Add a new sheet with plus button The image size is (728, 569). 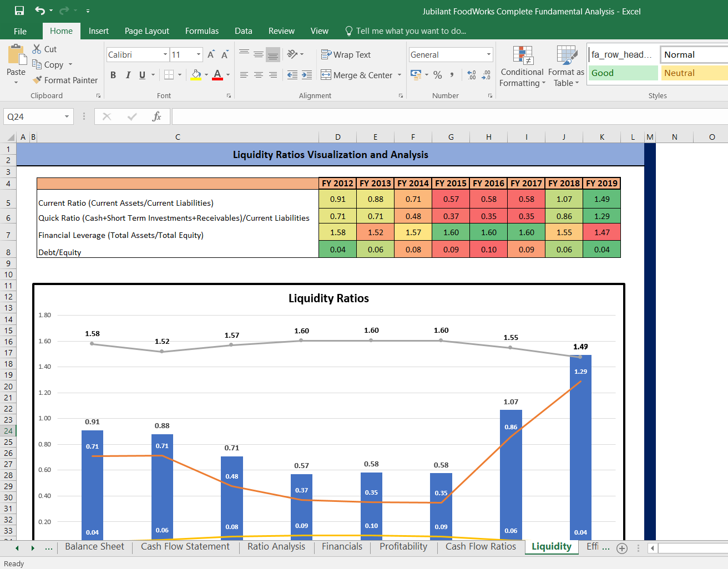pos(622,548)
